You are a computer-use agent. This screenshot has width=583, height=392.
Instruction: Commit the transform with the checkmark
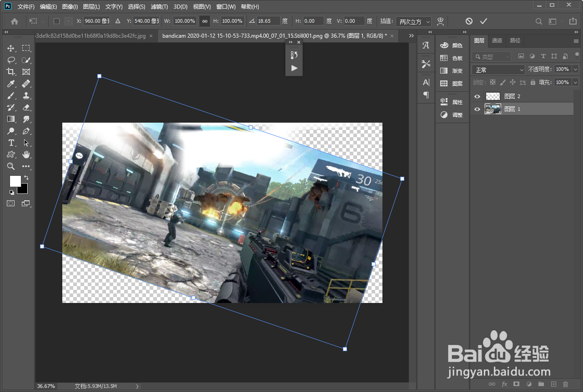pyautogui.click(x=483, y=21)
